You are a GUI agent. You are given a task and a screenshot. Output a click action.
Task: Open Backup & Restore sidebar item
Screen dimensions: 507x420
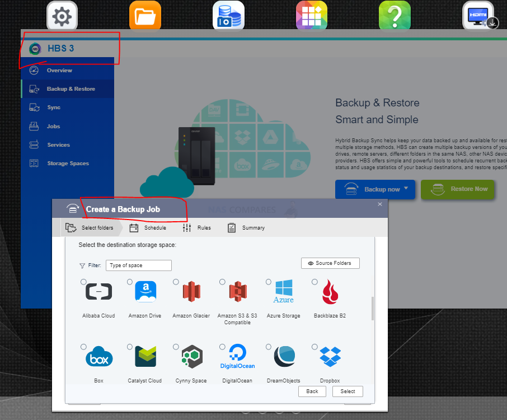[x=67, y=89]
